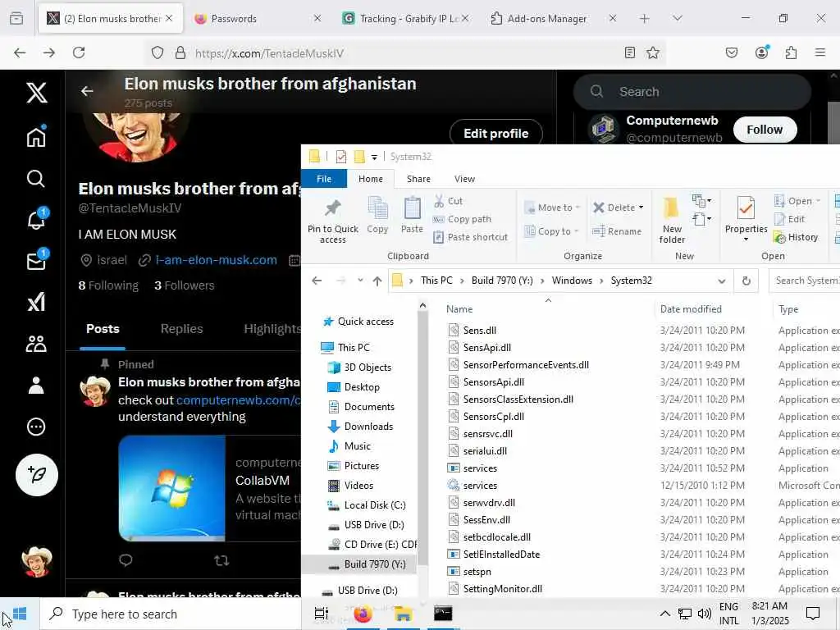Show hidden system tray icons
The image size is (840, 630).
(664, 614)
